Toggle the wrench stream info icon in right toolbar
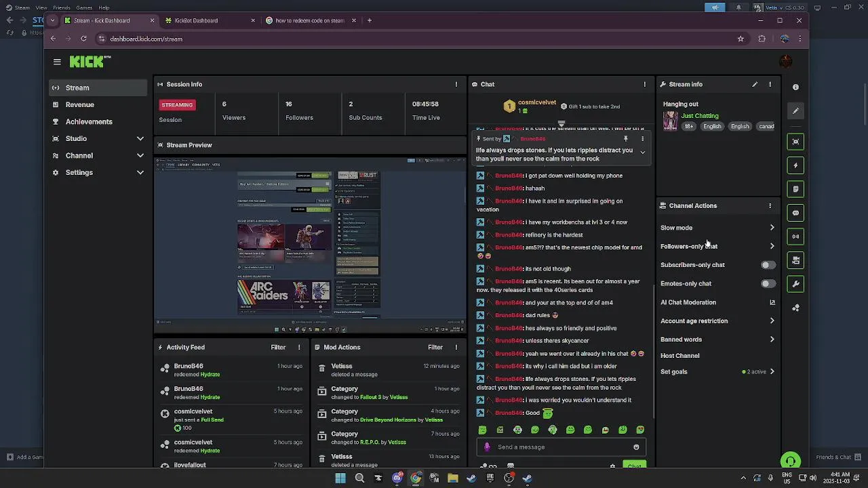868x488 pixels. coord(795,284)
